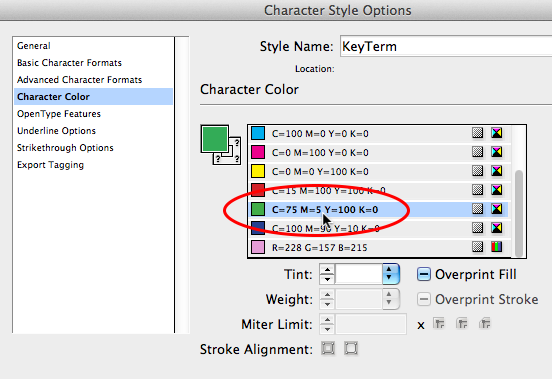The width and height of the screenshot is (552, 379).
Task: Click the Tint value field
Action: [359, 274]
